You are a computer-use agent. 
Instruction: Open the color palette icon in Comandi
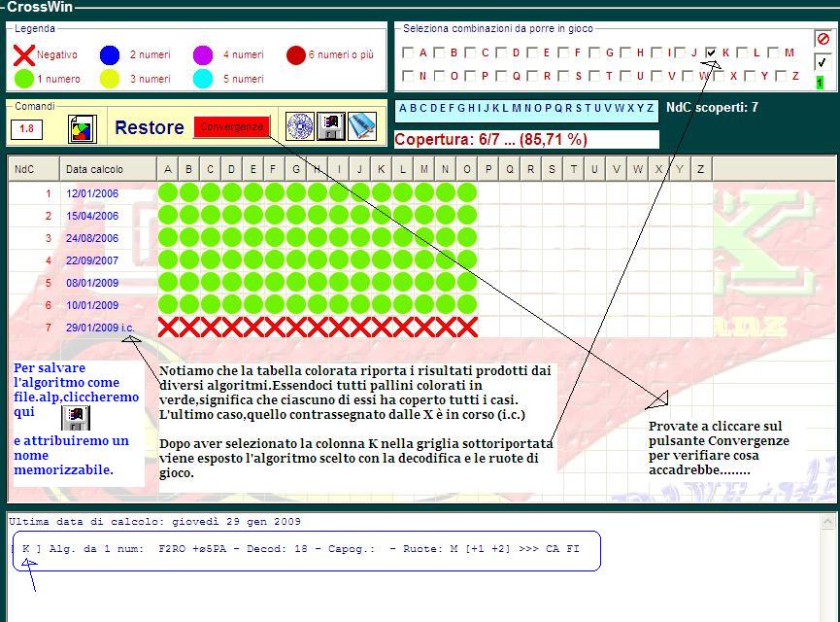[x=83, y=128]
